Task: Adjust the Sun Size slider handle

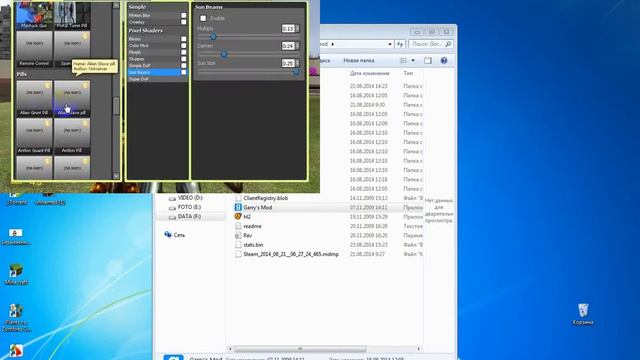Action: click(296, 72)
